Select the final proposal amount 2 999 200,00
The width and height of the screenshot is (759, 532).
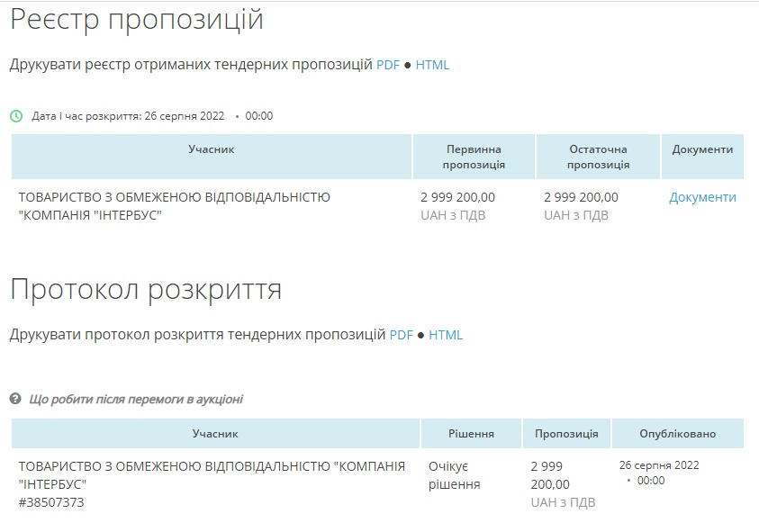pyautogui.click(x=581, y=197)
